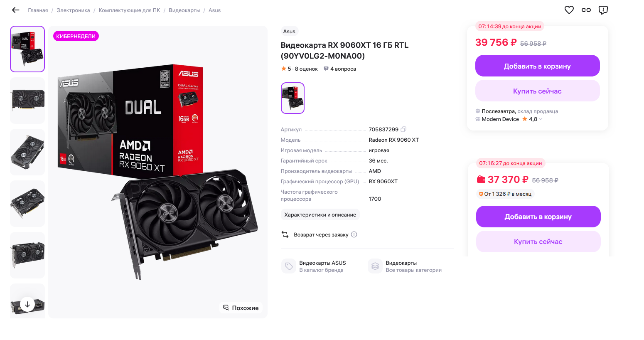Copy the article number 705837299
Viewport: 644px width, 340px height.
click(x=403, y=129)
